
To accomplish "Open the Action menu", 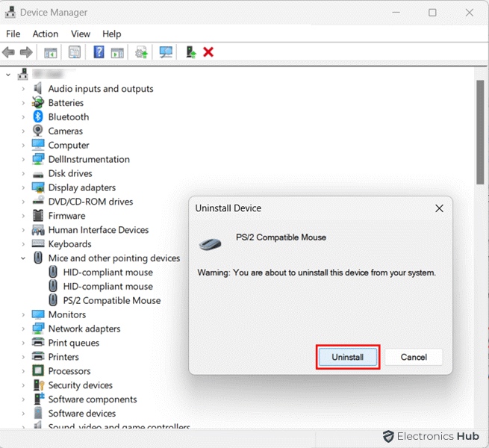I will click(46, 34).
